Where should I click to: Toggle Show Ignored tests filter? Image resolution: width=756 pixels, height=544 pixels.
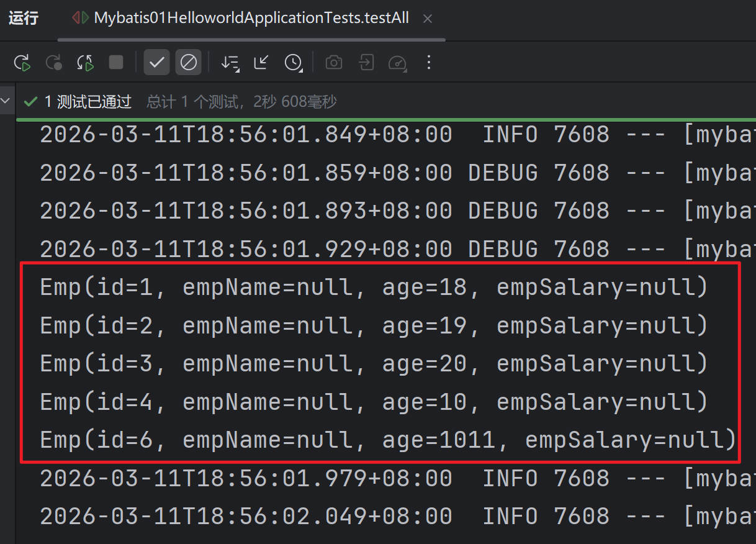188,63
